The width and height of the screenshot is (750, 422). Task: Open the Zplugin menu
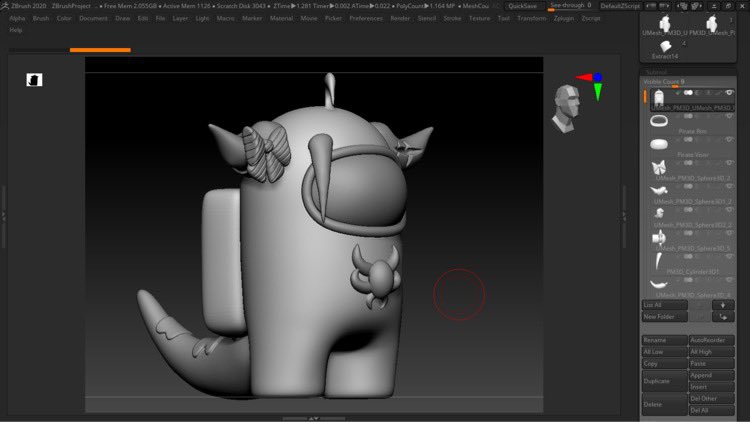563,18
